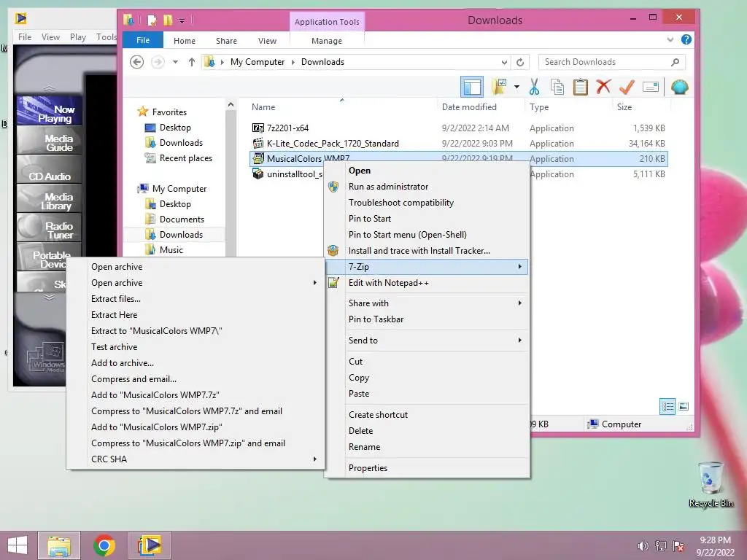The width and height of the screenshot is (747, 560).
Task: Toggle the navigation pane layout icon
Action: tap(472, 87)
